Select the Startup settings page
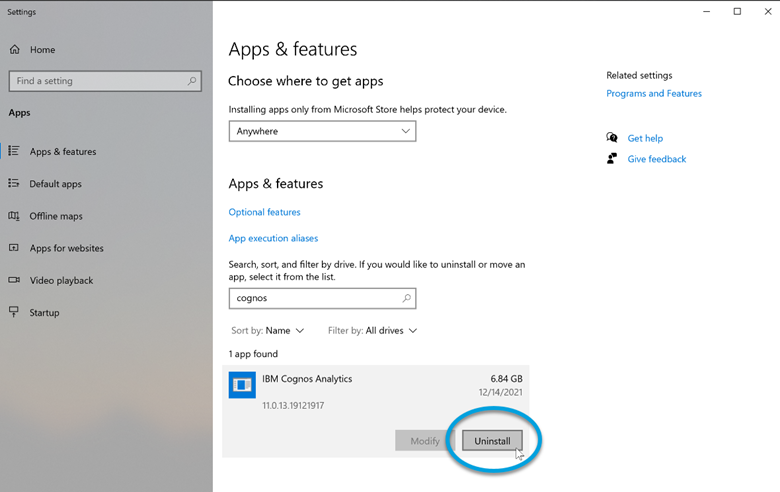Viewport: 780px width, 492px height. 44,312
